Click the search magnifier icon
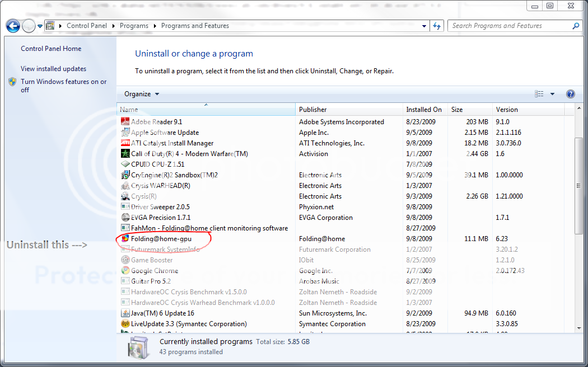Screen dimensions: 588x367 pos(576,26)
